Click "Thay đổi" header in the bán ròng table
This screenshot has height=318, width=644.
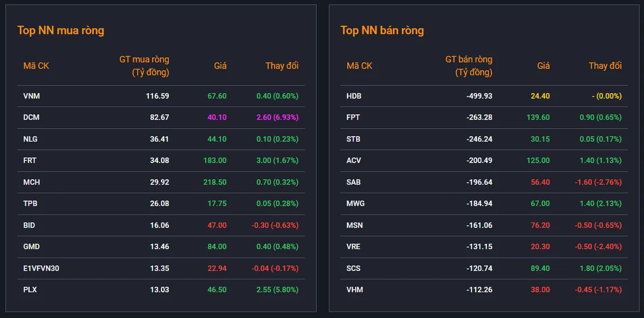605,66
